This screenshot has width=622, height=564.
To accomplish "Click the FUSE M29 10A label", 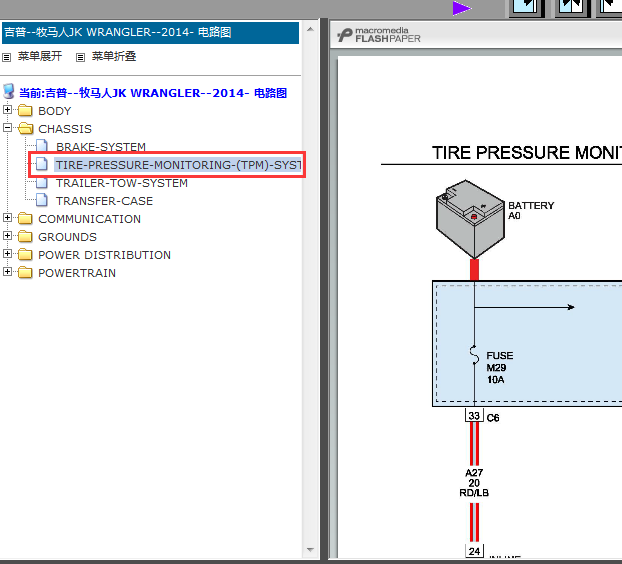I will coord(499,368).
